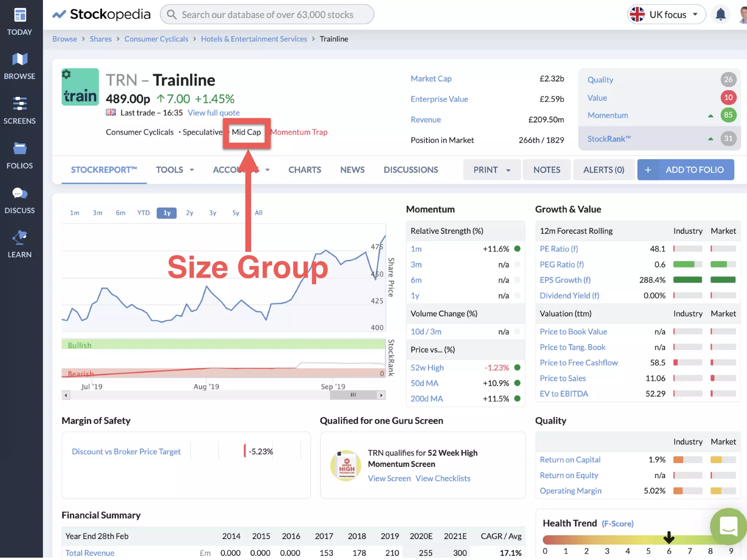Select the YTD chart period
This screenshot has height=560, width=747.
[x=143, y=213]
